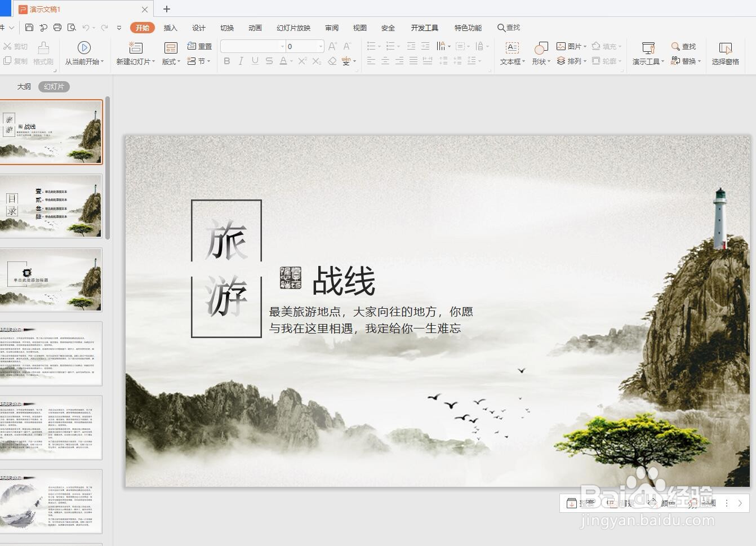The height and width of the screenshot is (546, 756).
Task: Toggle underline formatting
Action: click(x=255, y=61)
